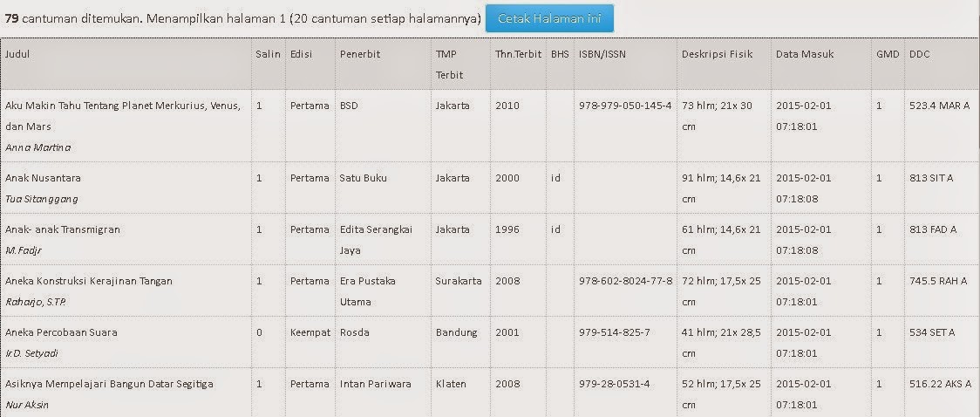The image size is (980, 417).
Task: Click author Nur Aksin
Action: [x=27, y=405]
